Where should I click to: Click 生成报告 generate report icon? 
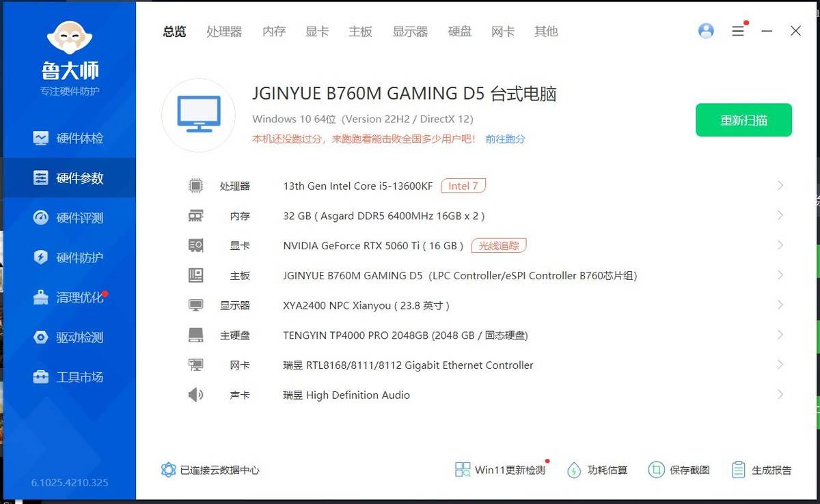click(x=738, y=470)
